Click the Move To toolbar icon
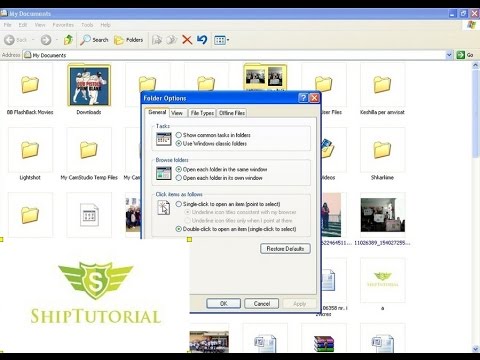 coord(157,40)
